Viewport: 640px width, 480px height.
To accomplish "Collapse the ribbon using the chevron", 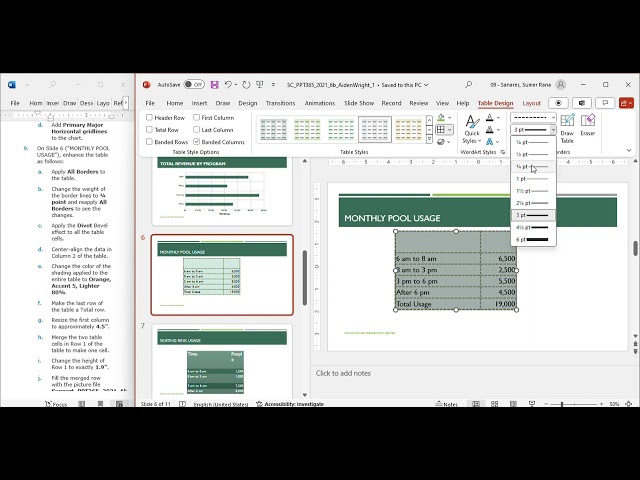I will pos(629,151).
